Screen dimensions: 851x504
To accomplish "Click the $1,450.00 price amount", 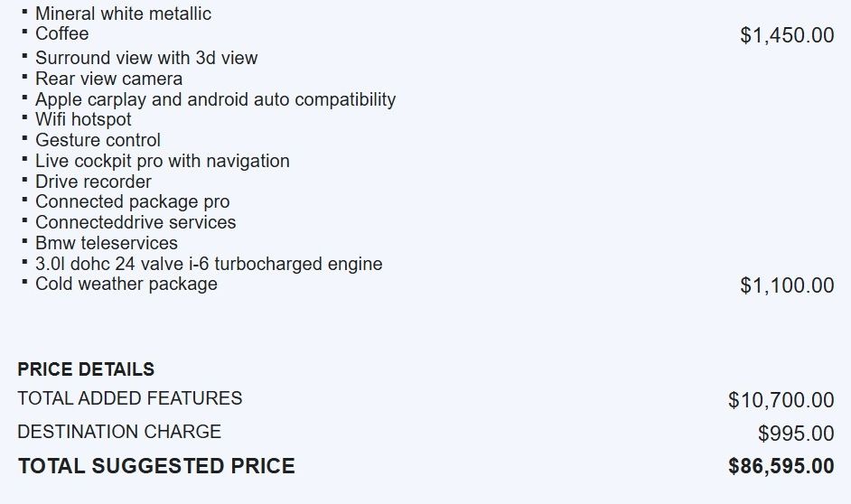I will tap(787, 35).
